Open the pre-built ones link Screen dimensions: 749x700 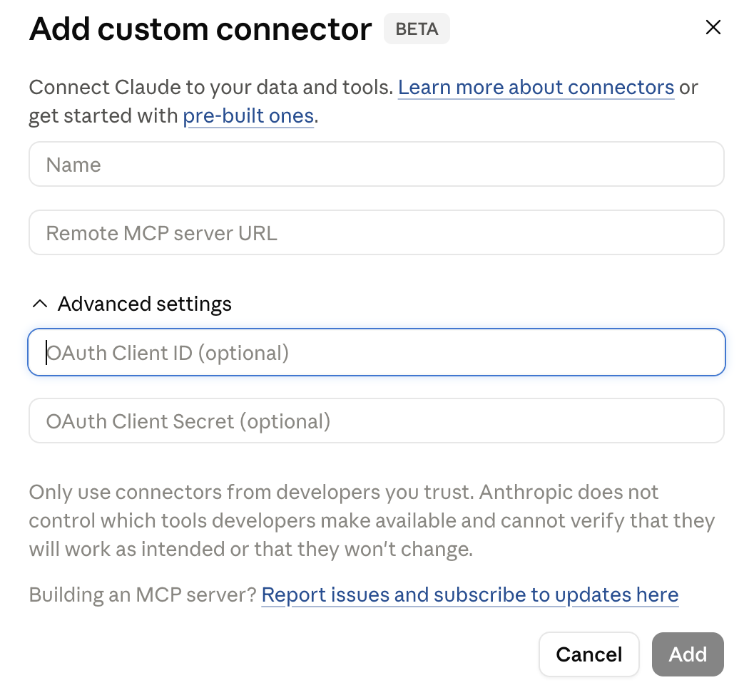coord(248,116)
